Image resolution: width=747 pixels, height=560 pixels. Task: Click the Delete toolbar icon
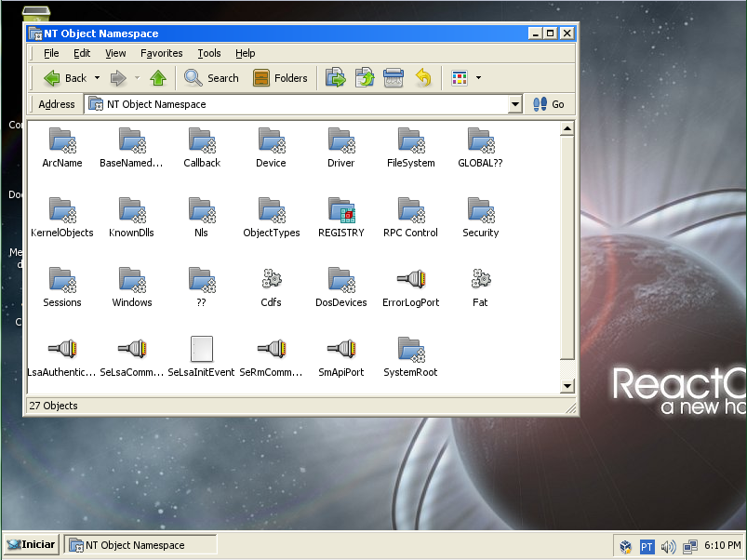pyautogui.click(x=393, y=78)
